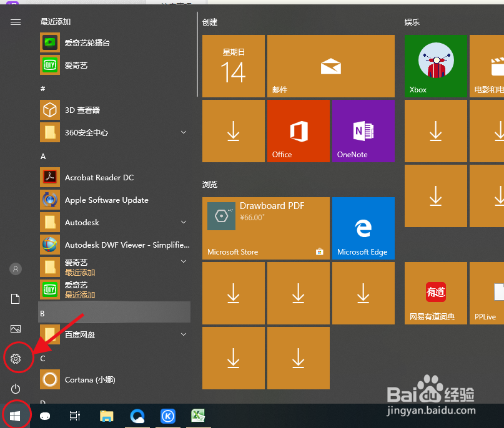This screenshot has width=504, height=428.
Task: Open the Documents icon in the Start rail
Action: [x=16, y=299]
